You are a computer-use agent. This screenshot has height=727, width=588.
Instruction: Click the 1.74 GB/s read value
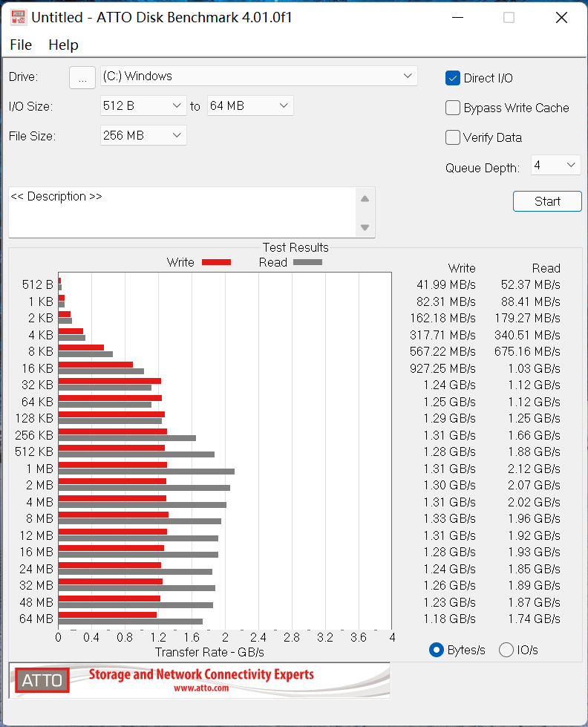(x=535, y=619)
